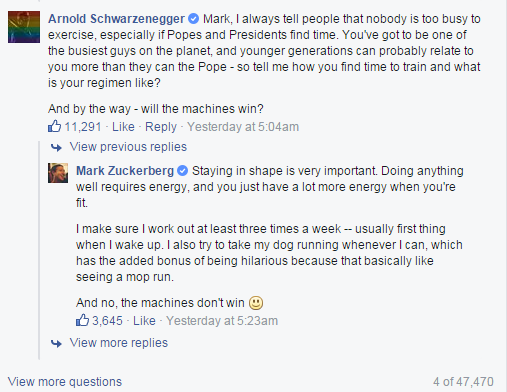The width and height of the screenshot is (507, 392).
Task: Expand View more replies
Action: tap(118, 343)
